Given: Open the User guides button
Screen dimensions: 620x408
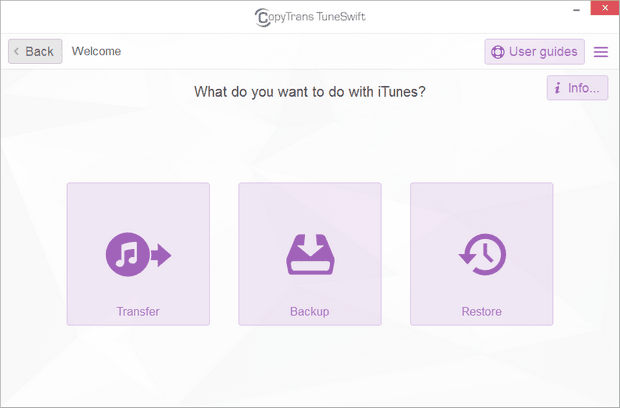Looking at the screenshot, I should pyautogui.click(x=534, y=52).
